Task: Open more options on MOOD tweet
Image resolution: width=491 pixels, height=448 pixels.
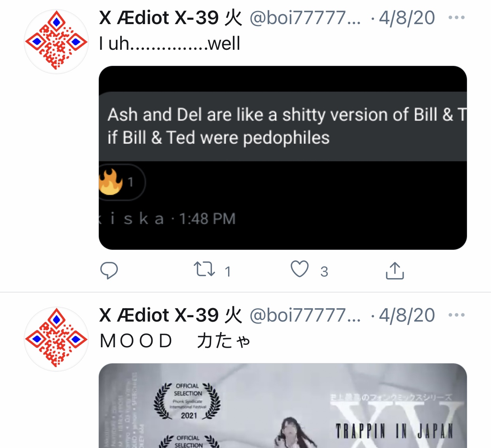Action: pyautogui.click(x=457, y=315)
